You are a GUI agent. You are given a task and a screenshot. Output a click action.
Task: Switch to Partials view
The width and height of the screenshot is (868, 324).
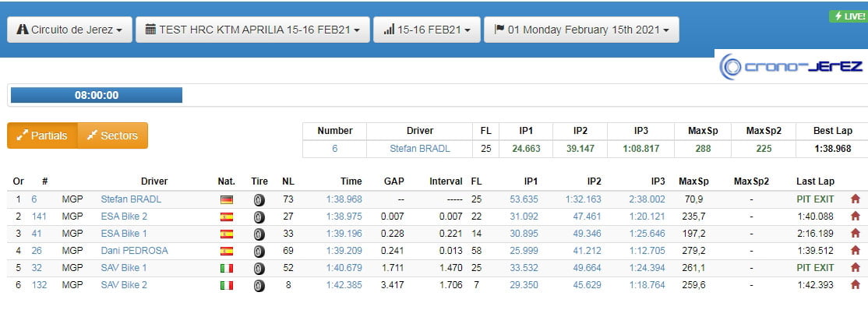coord(42,136)
